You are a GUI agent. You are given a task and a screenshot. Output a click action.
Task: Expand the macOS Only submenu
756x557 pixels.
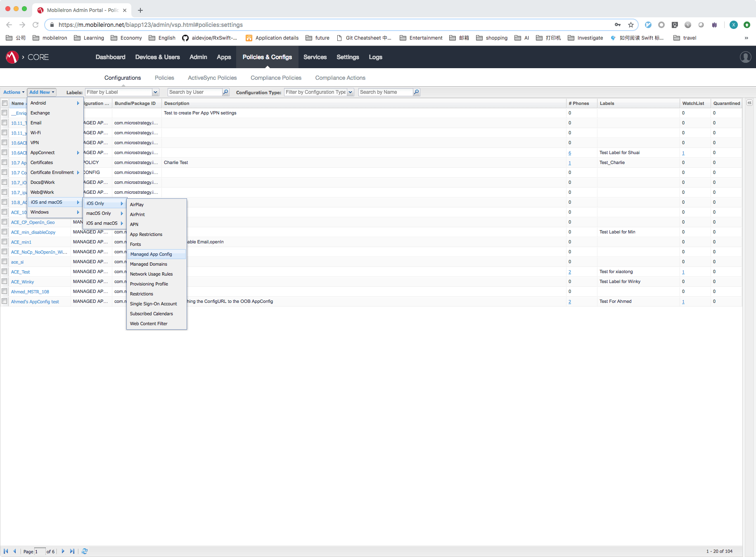(105, 213)
